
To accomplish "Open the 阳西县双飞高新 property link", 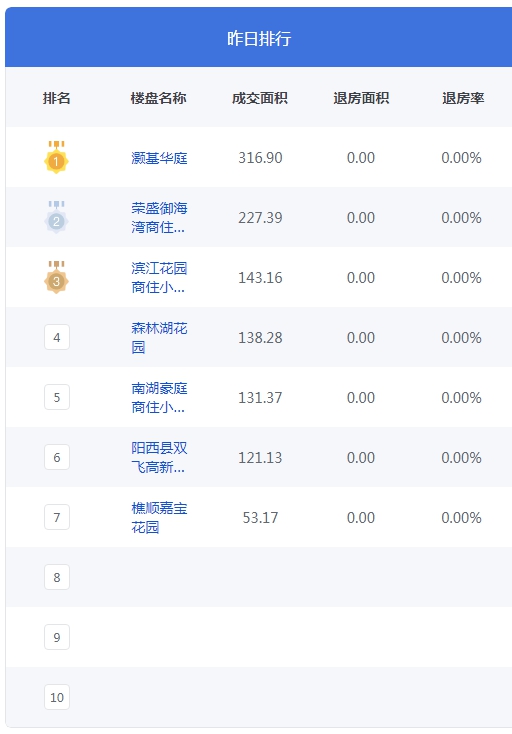I will pos(159,457).
